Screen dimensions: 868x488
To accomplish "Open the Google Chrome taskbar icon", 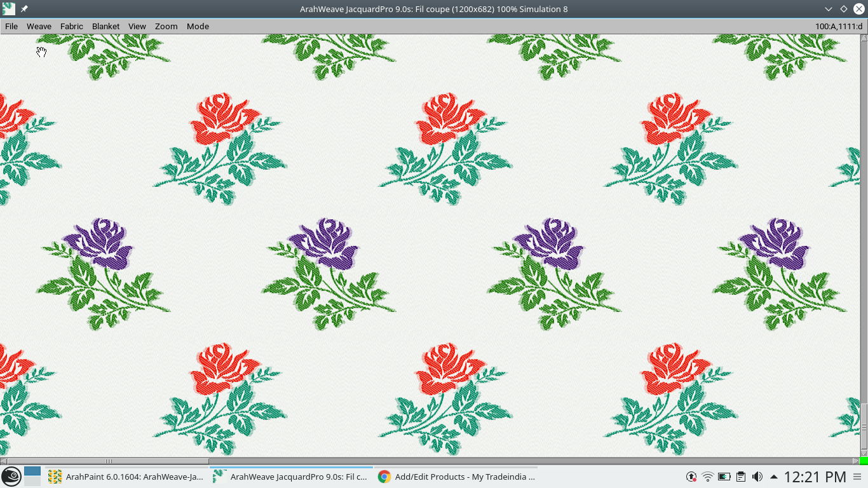I will [384, 477].
